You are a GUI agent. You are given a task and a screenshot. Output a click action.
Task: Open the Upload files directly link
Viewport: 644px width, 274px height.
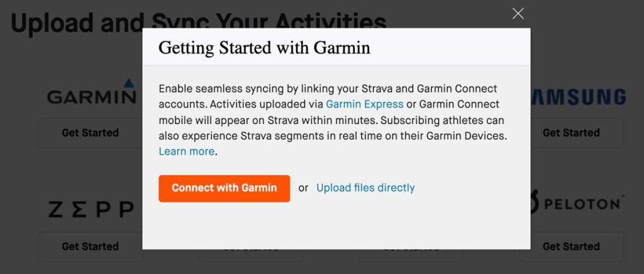pyautogui.click(x=365, y=188)
